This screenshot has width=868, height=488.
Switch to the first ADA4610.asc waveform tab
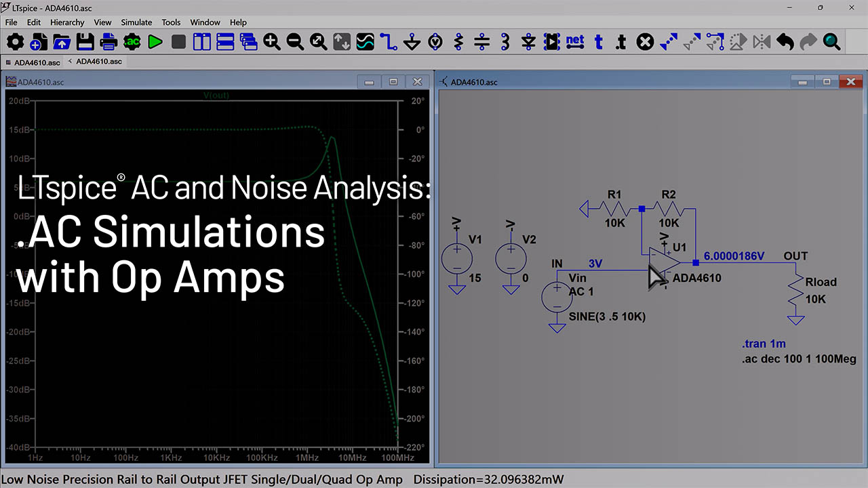33,62
